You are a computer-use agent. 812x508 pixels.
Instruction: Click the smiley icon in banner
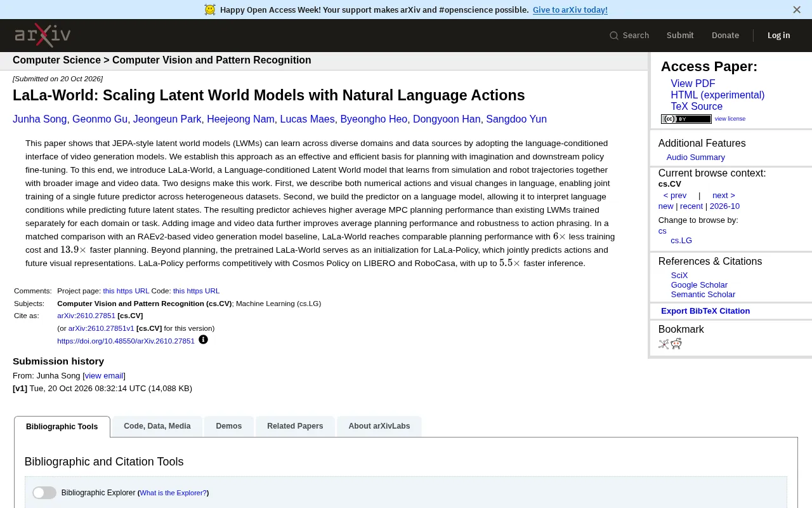210,10
